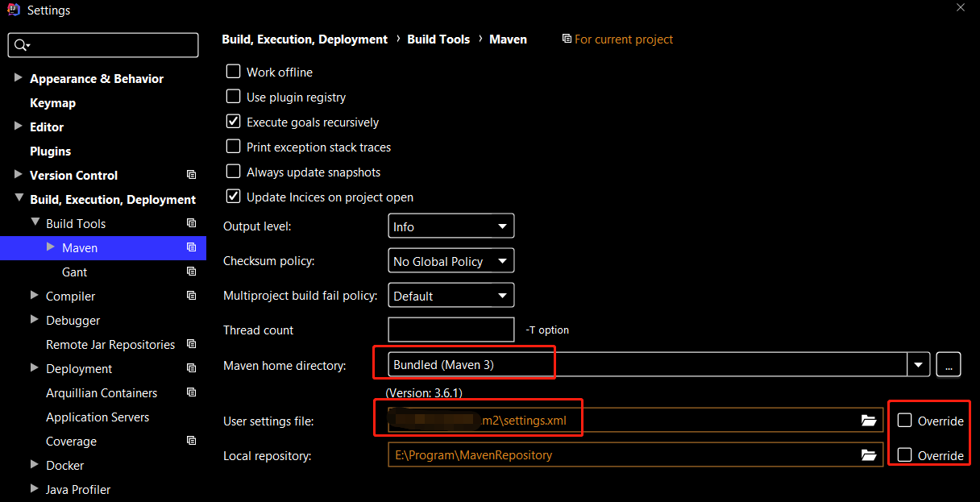Click project-level icon beside Coverage
The width and height of the screenshot is (980, 502).
click(191, 441)
